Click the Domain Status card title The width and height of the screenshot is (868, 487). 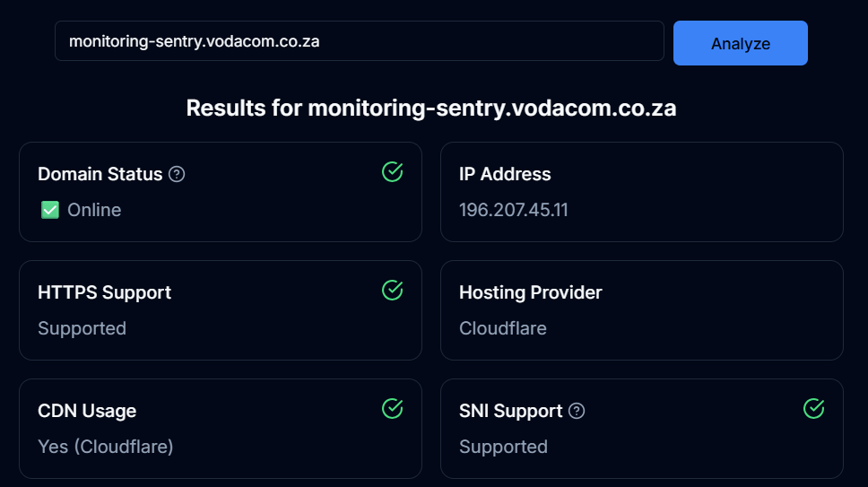point(100,174)
